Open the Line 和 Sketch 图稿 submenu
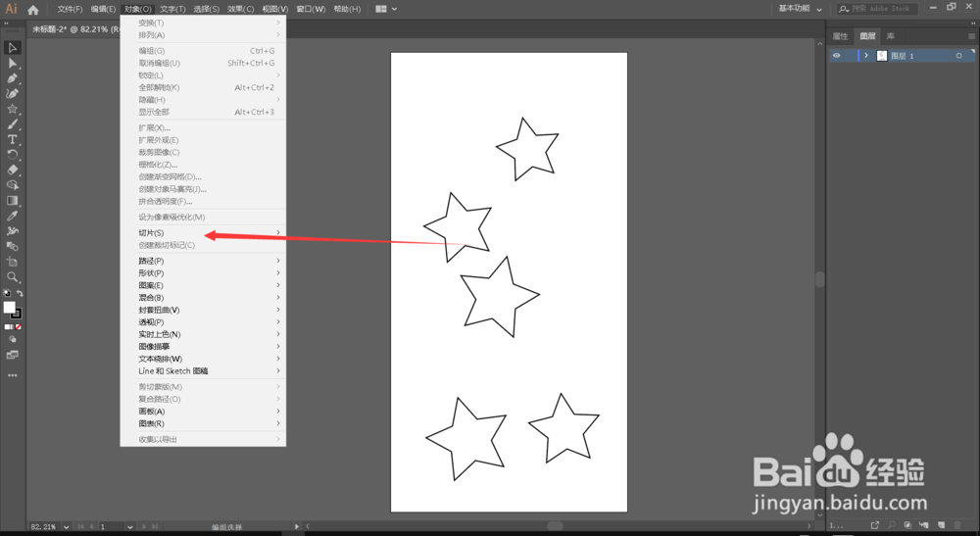The width and height of the screenshot is (980, 536). [x=203, y=371]
